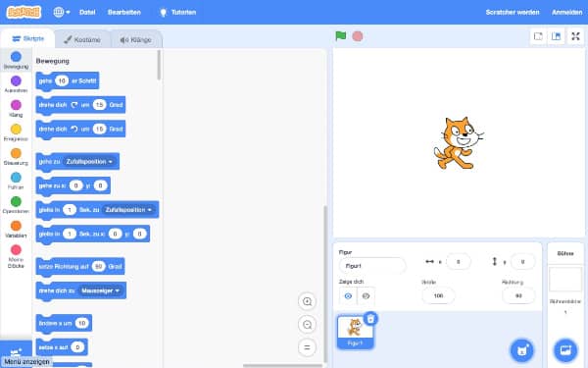Open Tutorien from the menu bar
The width and height of the screenshot is (588, 368).
pyautogui.click(x=177, y=12)
